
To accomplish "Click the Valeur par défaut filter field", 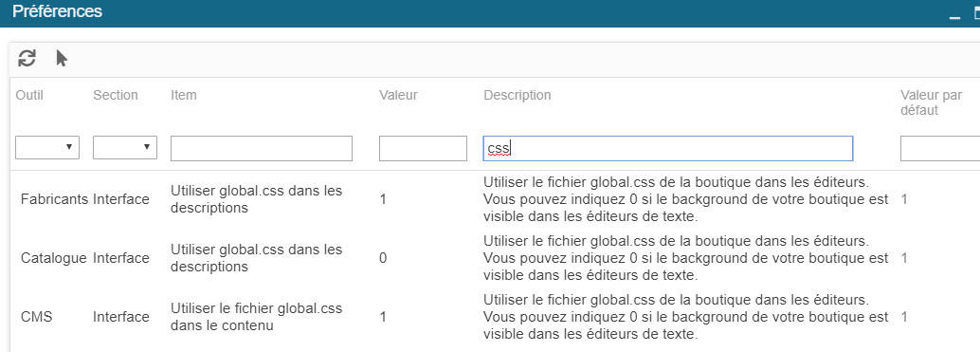I will [940, 148].
